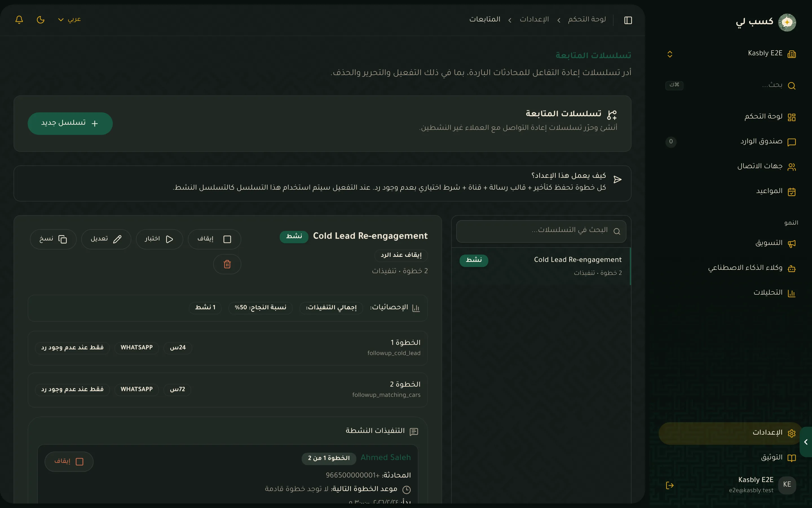
Task: Open لوحة التحكم in sidebar
Action: (731, 117)
